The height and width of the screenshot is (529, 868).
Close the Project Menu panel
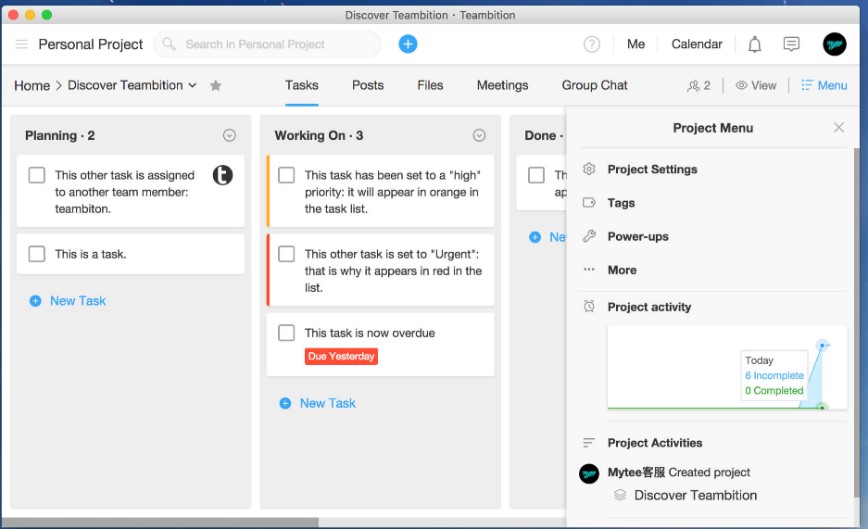click(839, 128)
